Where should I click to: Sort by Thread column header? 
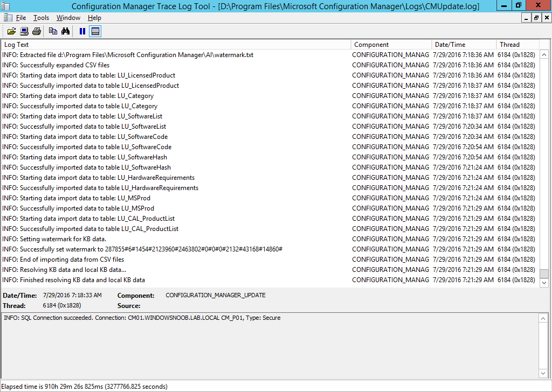coord(518,45)
